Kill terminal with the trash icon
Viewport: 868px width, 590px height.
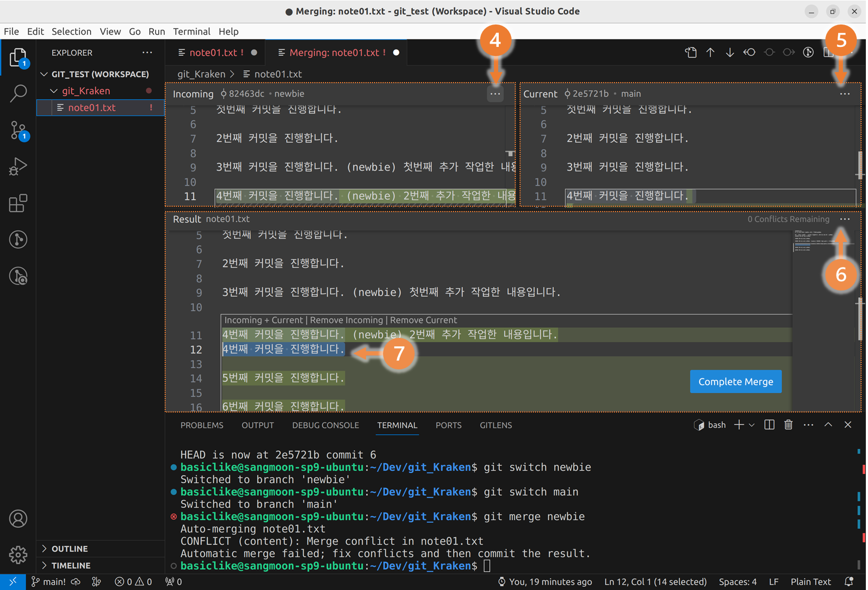click(x=788, y=425)
